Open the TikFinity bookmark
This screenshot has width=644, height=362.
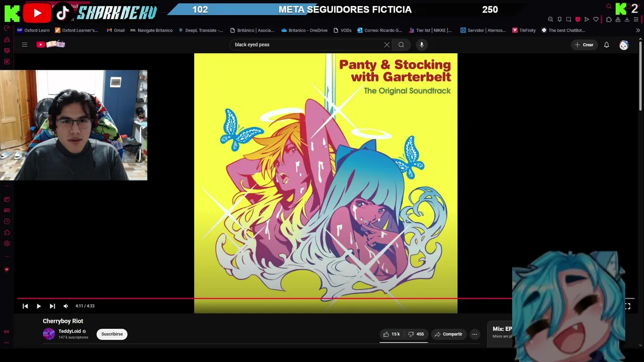[524, 30]
